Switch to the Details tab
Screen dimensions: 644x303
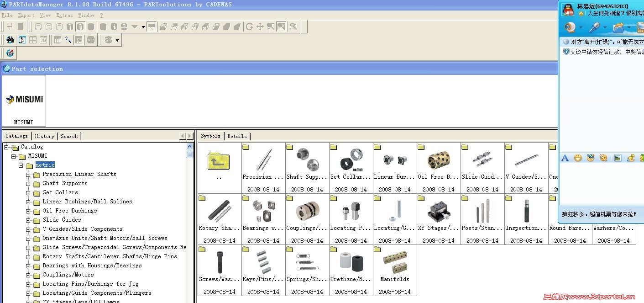[237, 136]
